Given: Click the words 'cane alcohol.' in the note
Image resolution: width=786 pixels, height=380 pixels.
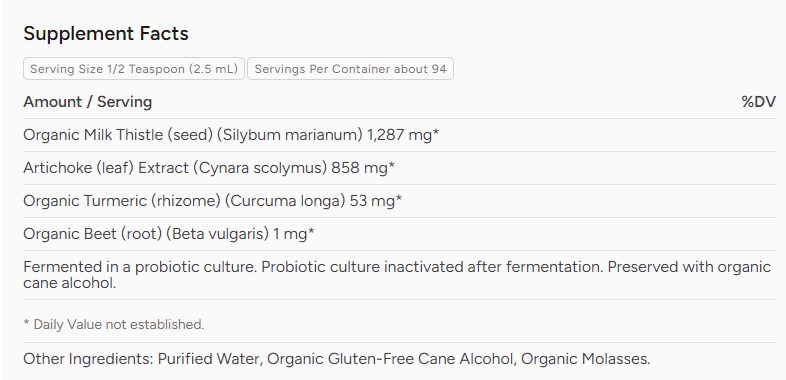Looking at the screenshot, I should pos(70,284).
